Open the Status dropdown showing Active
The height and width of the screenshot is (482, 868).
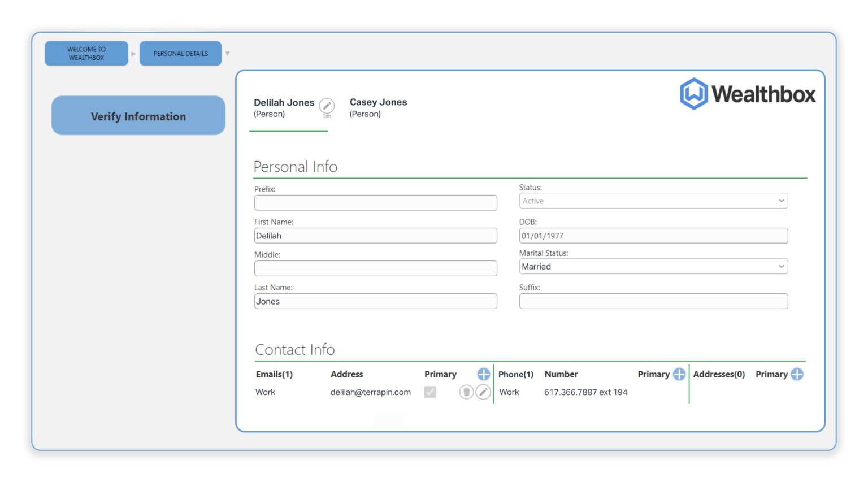click(653, 201)
